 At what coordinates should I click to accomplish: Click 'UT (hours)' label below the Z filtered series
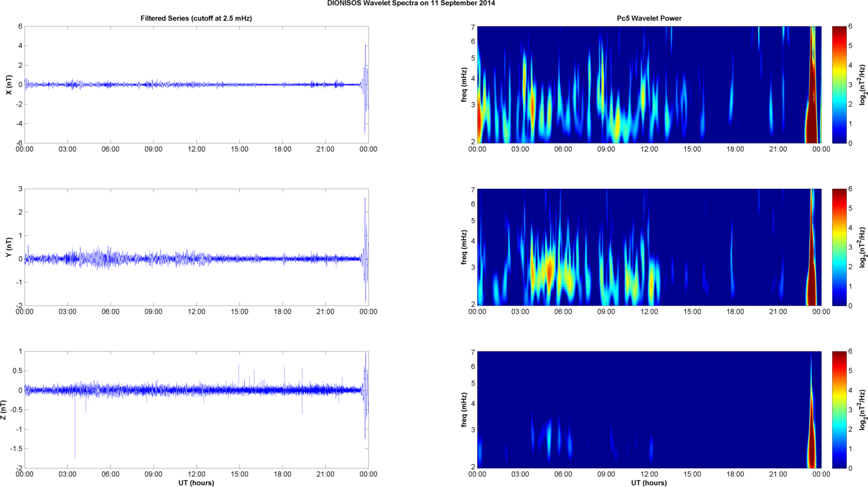[x=196, y=483]
